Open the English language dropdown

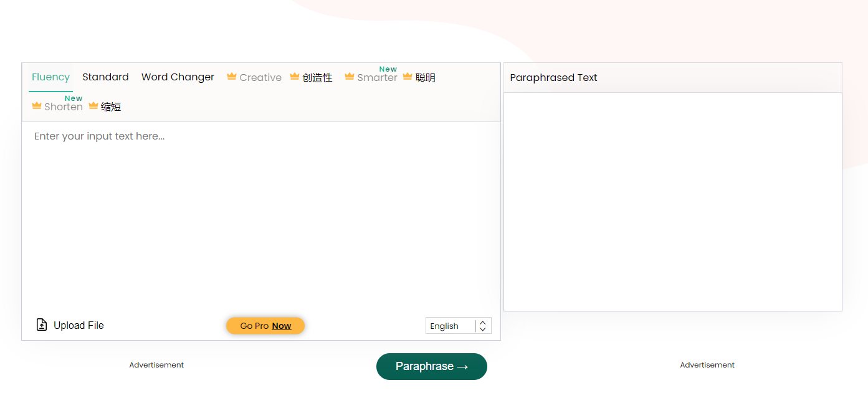451,326
